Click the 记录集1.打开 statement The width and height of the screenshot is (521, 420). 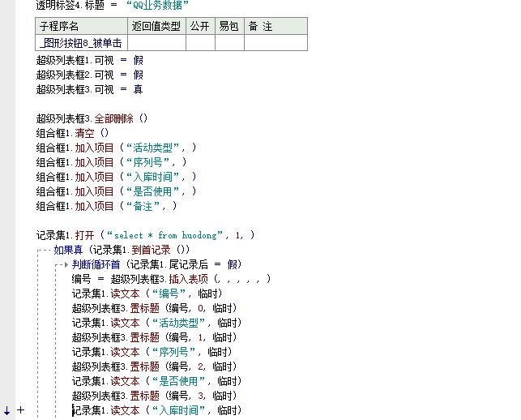tap(146, 235)
